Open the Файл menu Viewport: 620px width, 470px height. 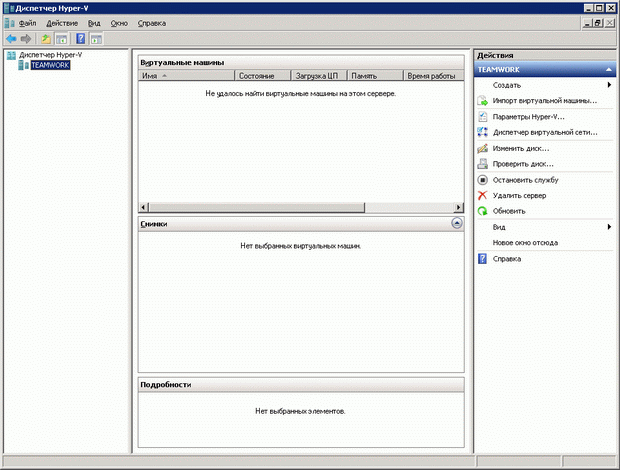pos(27,22)
